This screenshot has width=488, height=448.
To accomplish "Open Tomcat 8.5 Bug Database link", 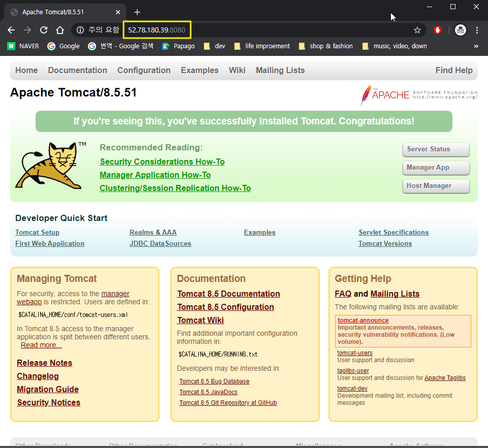I will tap(214, 381).
